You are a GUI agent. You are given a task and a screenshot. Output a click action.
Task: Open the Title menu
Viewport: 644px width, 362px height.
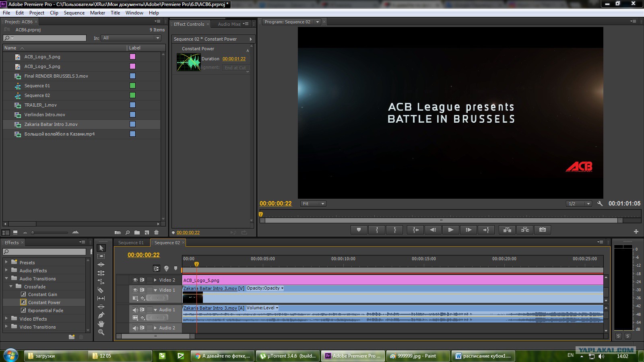(x=115, y=13)
